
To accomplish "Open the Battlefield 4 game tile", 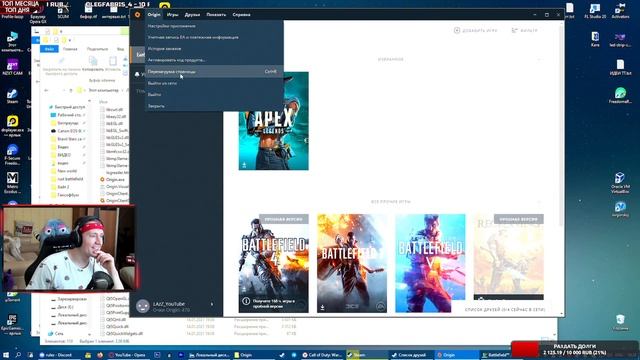I will click(273, 263).
